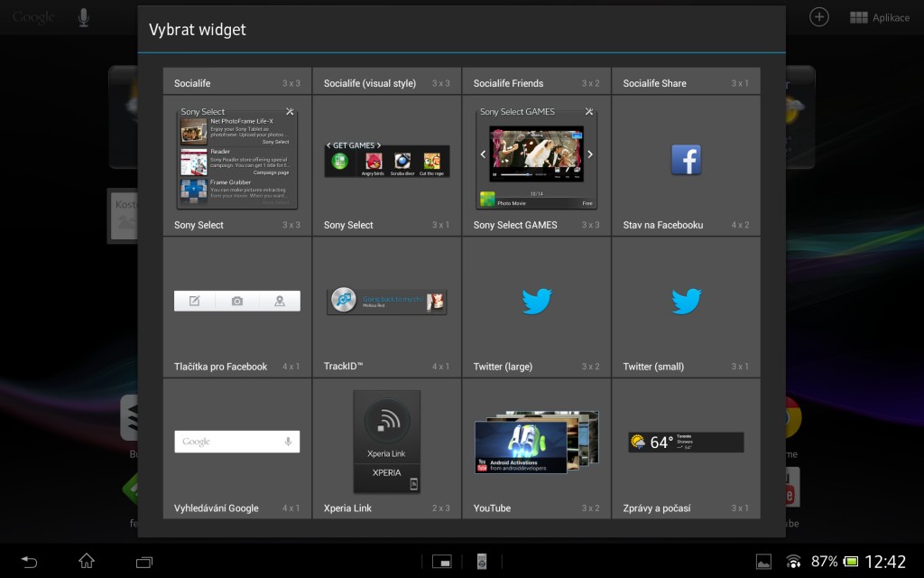Click the XPERIA button in Xperia Link preview
The height and width of the screenshot is (578, 924).
point(386,473)
